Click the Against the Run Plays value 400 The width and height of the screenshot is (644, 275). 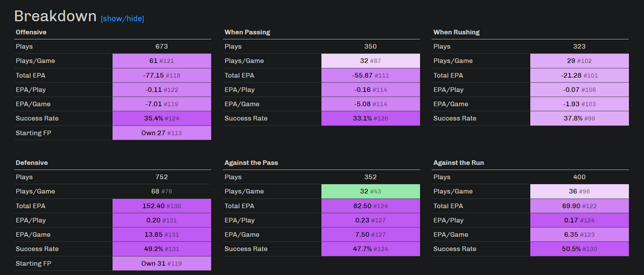coord(579,176)
